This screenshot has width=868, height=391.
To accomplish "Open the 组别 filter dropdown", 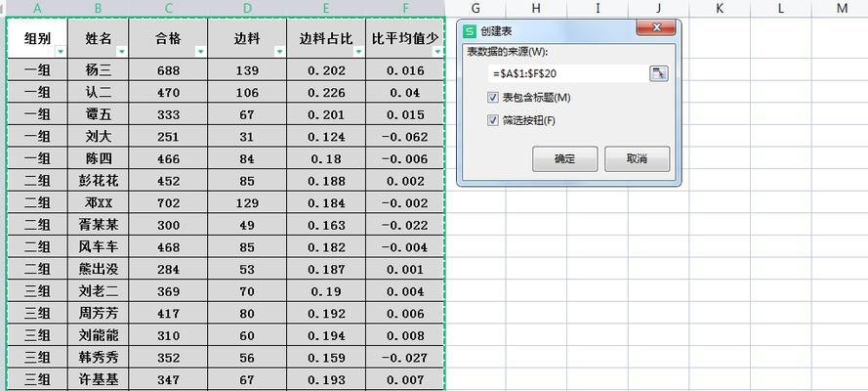I will pos(61,52).
